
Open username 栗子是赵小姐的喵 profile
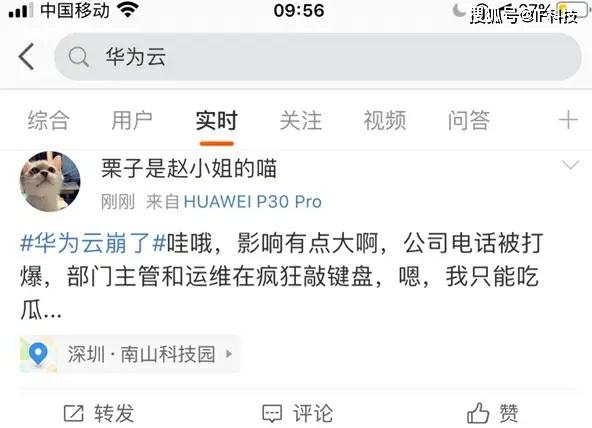[189, 168]
